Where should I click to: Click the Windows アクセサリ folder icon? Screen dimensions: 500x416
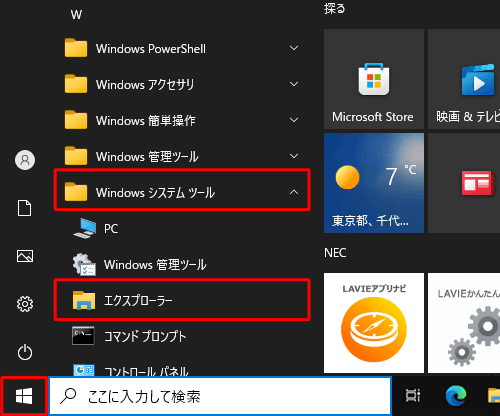(x=76, y=84)
